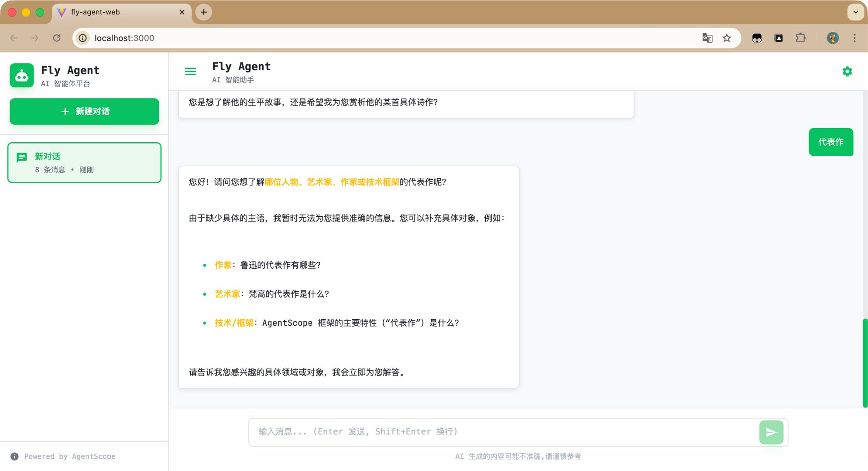This screenshot has height=471, width=868.
Task: Select the 新对话 conversation in the sidebar
Action: (84, 162)
